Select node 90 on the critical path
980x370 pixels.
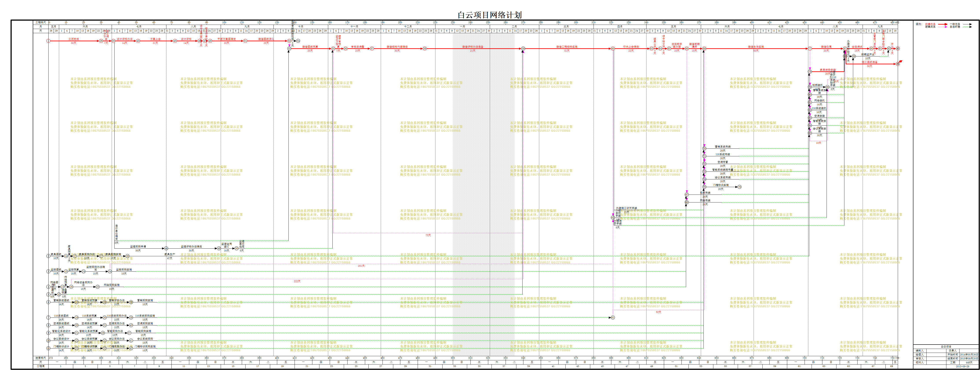(871, 49)
